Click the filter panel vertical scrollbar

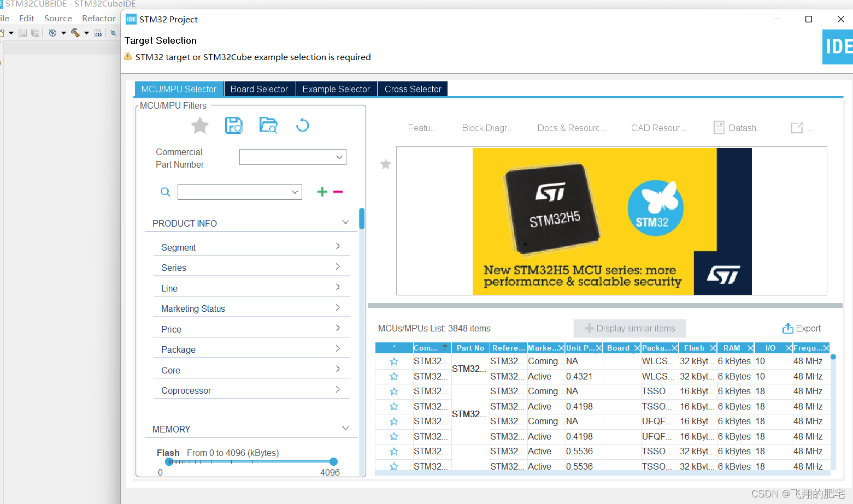point(362,218)
